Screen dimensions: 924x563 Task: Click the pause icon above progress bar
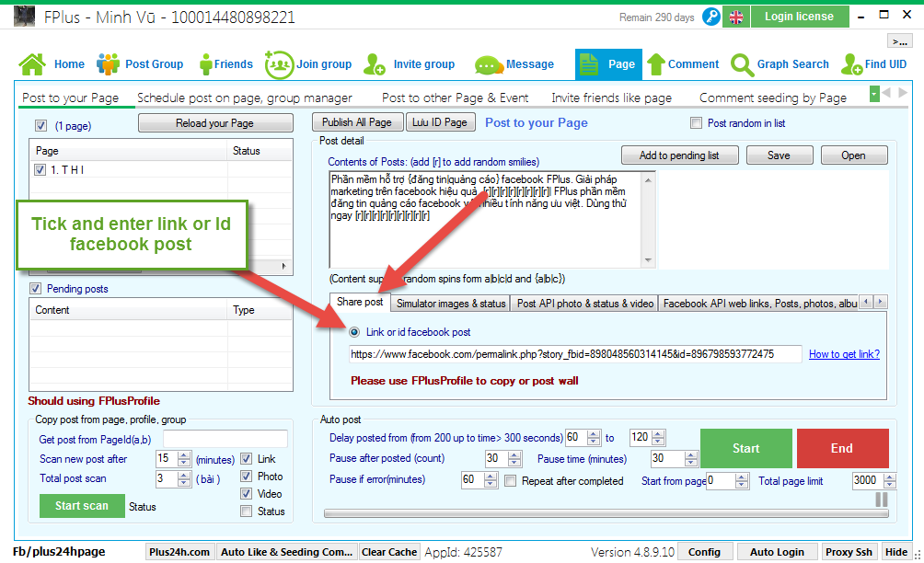point(882,500)
